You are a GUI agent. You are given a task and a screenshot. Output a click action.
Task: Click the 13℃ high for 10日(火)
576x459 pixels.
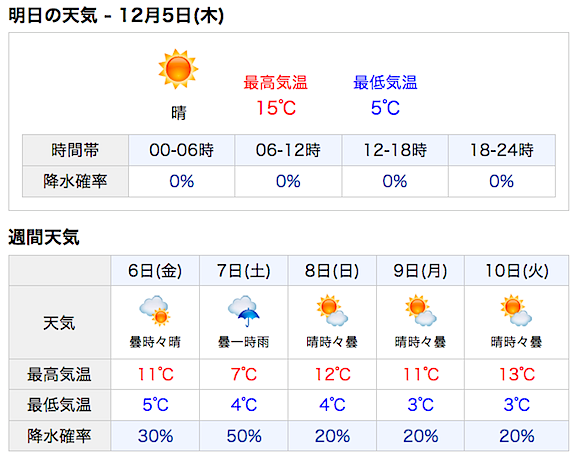pyautogui.click(x=516, y=374)
